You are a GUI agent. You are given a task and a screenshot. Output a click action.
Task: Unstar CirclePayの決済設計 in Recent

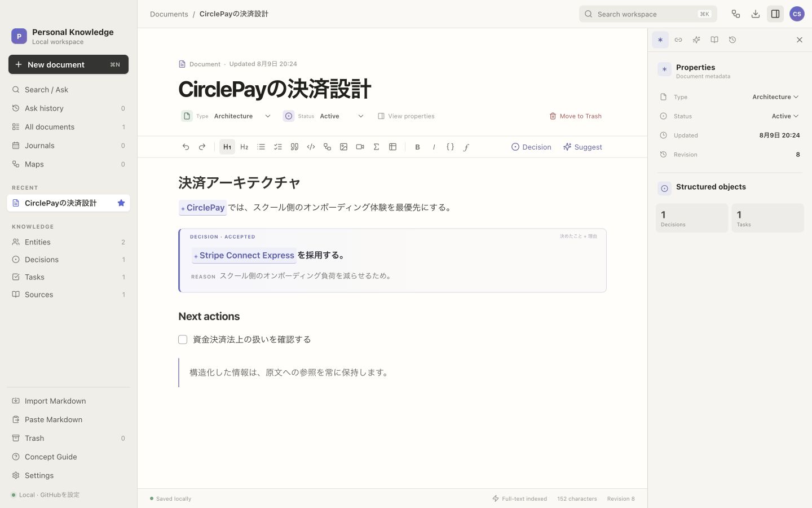pos(121,203)
